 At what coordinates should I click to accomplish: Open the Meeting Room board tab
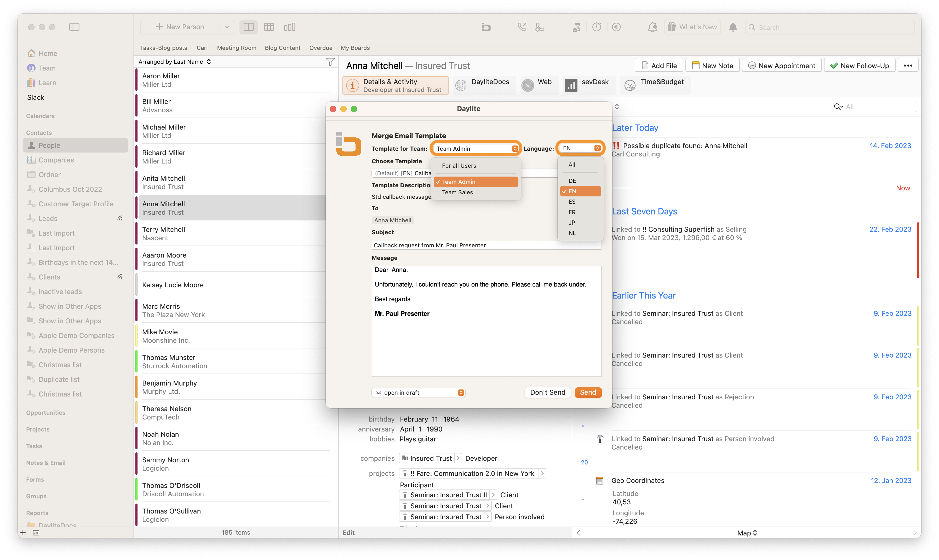click(x=236, y=48)
